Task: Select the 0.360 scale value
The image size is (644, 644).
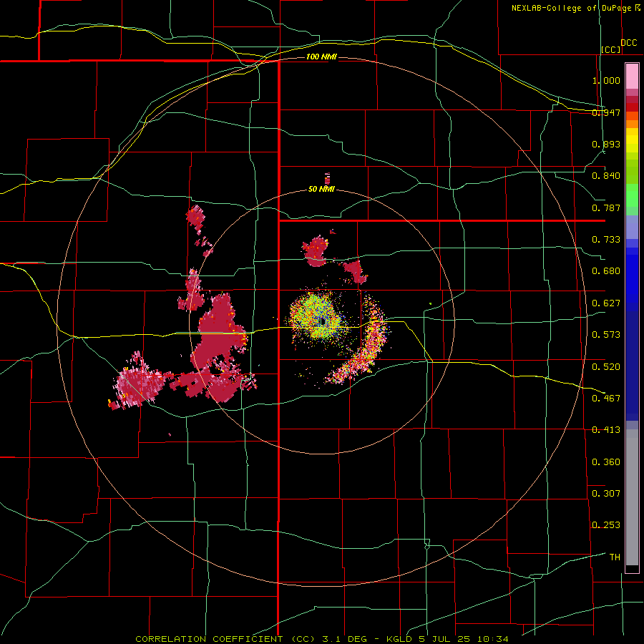Action: click(606, 462)
